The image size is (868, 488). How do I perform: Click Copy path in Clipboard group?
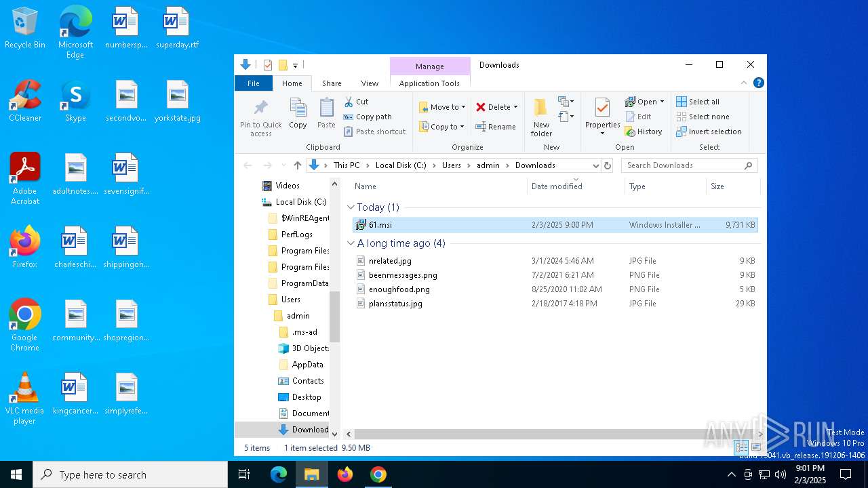tap(368, 117)
